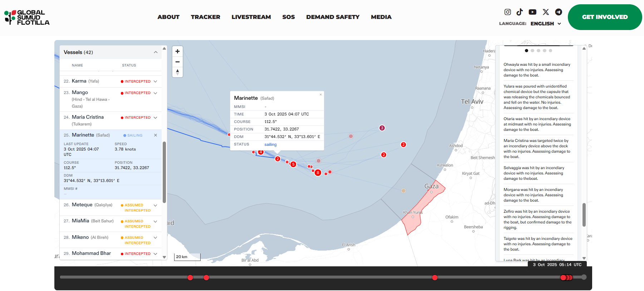Collapse the Vessels list panel
Viewport: 644px width, 291px height.
click(x=156, y=52)
